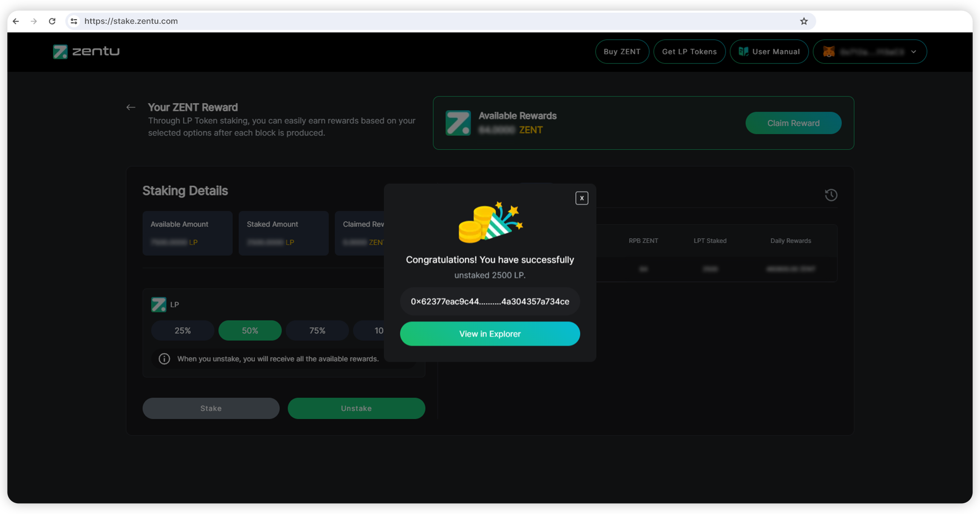This screenshot has width=980, height=514.
Task: Click site info icon in address bar
Action: pyautogui.click(x=74, y=21)
